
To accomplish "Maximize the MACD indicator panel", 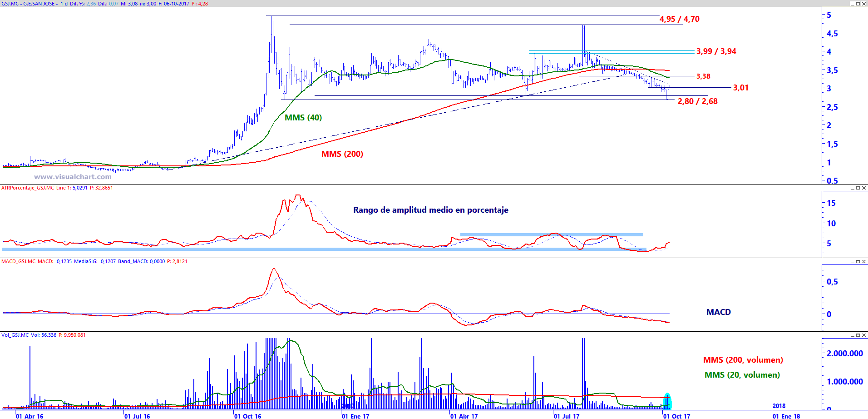I will [x=858, y=261].
